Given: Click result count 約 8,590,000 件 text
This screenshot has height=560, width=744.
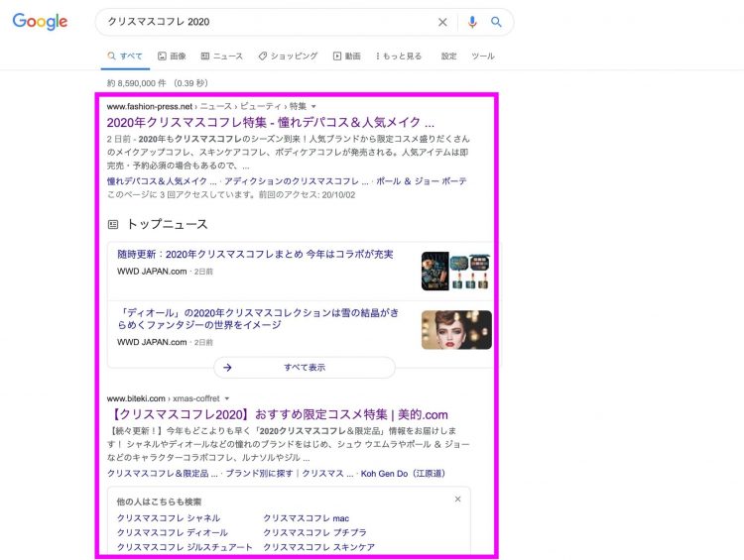Looking at the screenshot, I should (x=137, y=83).
